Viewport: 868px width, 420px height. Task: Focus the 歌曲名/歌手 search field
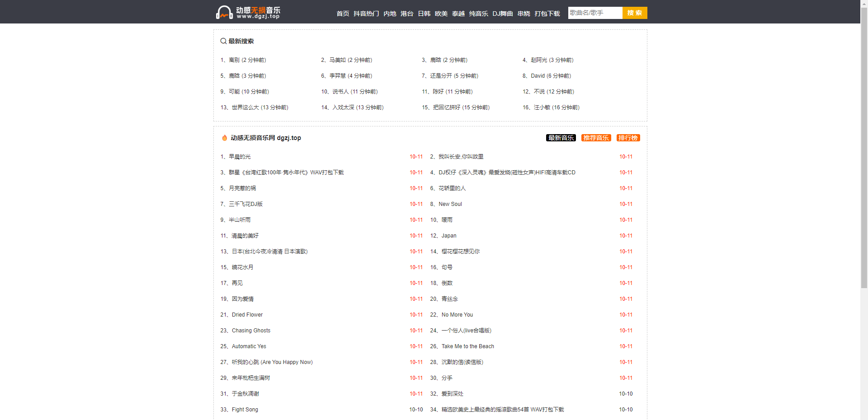tap(595, 13)
